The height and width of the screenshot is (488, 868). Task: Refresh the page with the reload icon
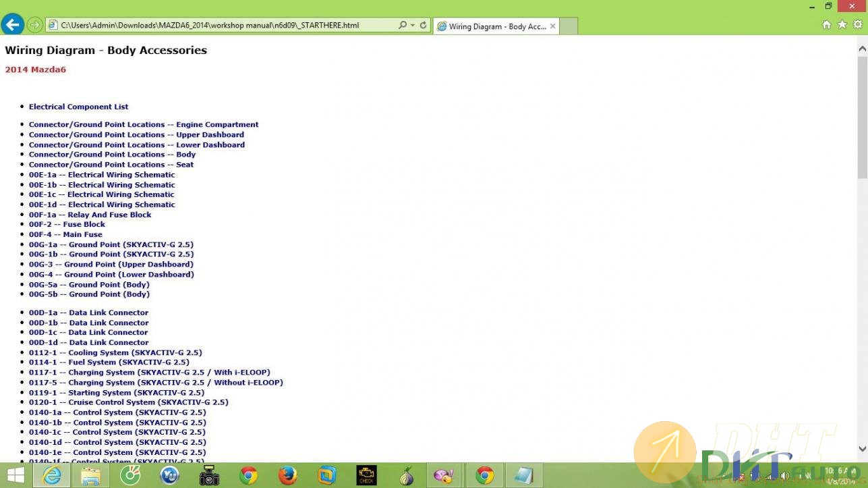coord(423,25)
